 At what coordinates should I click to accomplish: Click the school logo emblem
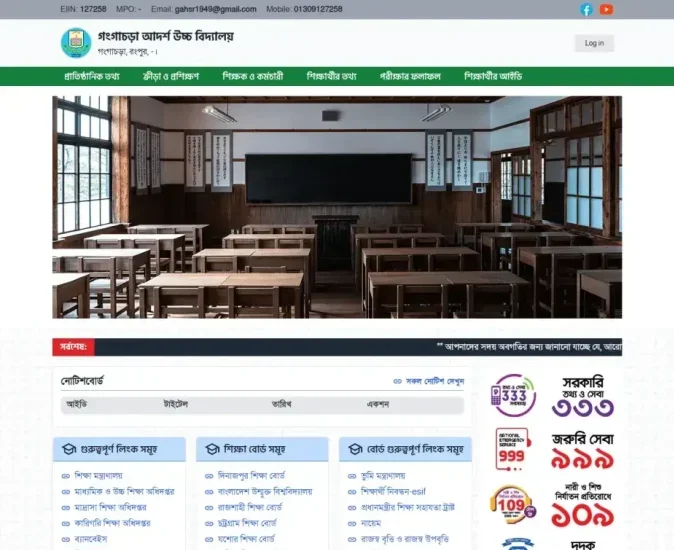(x=76, y=43)
